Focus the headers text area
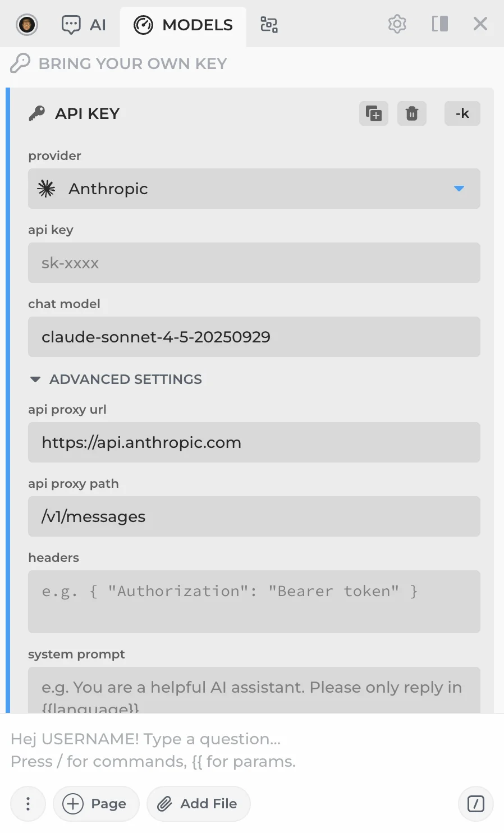 (254, 602)
